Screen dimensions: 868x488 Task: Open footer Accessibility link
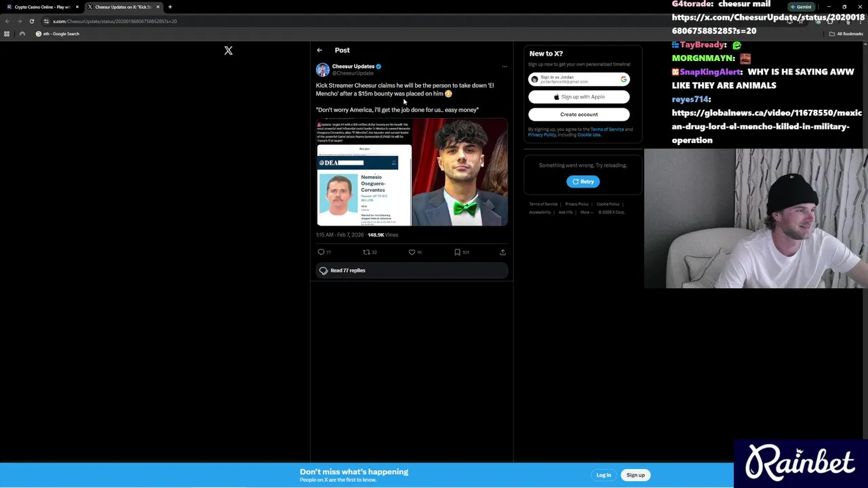pyautogui.click(x=540, y=212)
